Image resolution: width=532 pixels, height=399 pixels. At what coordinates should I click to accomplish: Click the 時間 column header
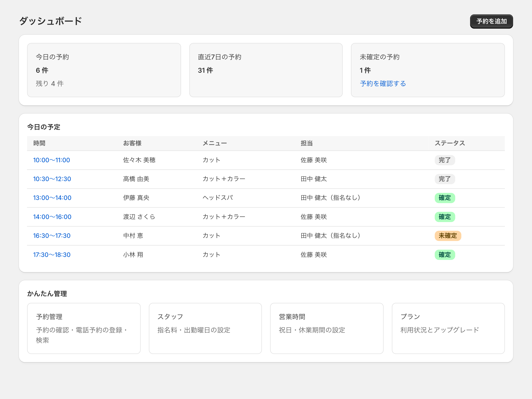pyautogui.click(x=39, y=143)
